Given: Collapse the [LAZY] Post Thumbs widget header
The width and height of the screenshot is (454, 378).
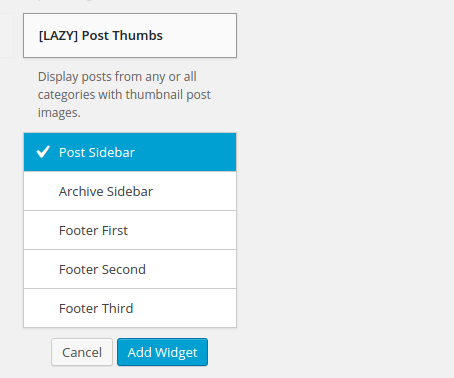Looking at the screenshot, I should [130, 35].
